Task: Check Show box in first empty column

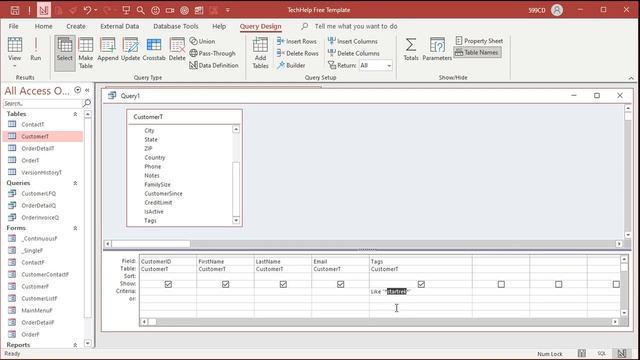Action: click(501, 284)
